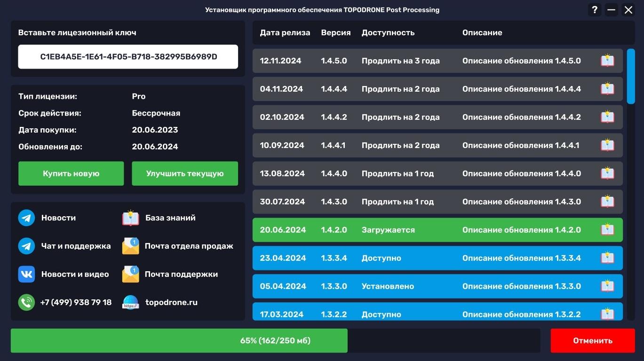Viewport: 644px width, 361px height.
Task: Click Описание обновления 1.3.3.4 text
Action: click(x=521, y=258)
